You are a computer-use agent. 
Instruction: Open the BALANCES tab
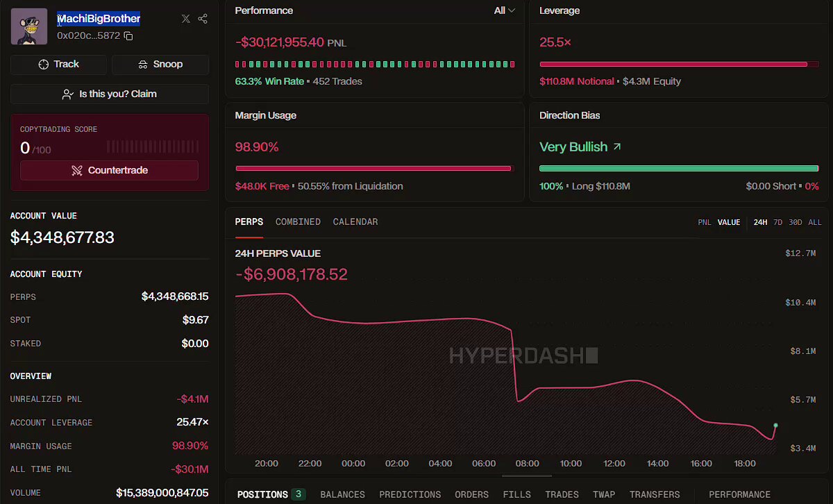pyautogui.click(x=342, y=494)
